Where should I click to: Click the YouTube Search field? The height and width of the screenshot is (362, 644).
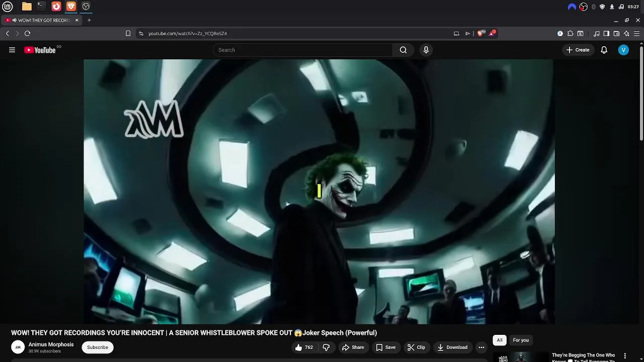click(x=302, y=50)
